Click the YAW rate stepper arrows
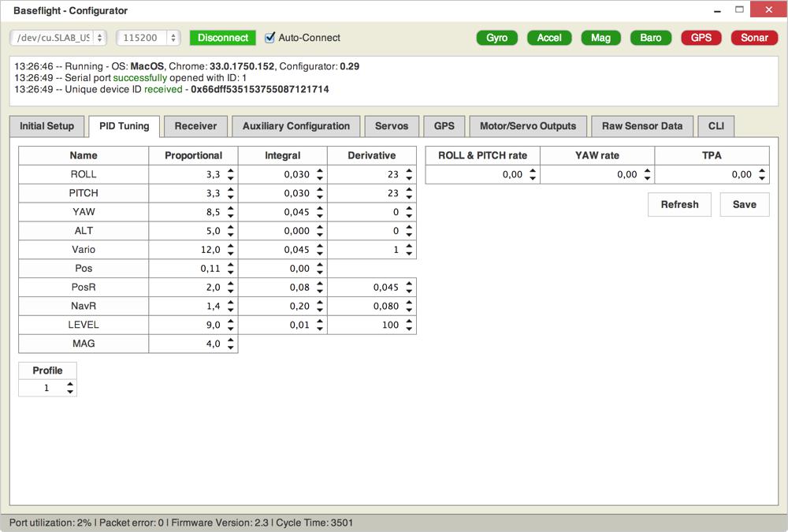This screenshot has width=788, height=532. [x=647, y=174]
